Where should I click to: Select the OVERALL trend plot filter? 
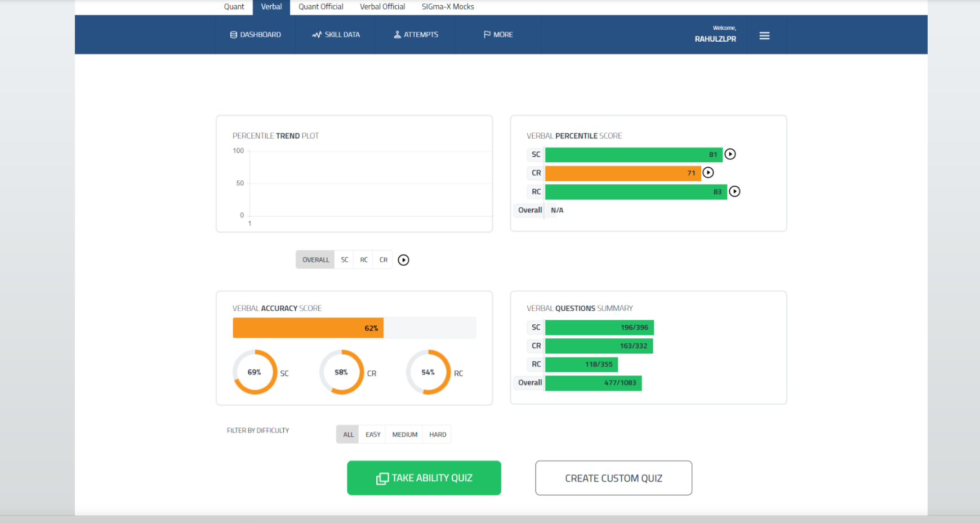click(315, 260)
